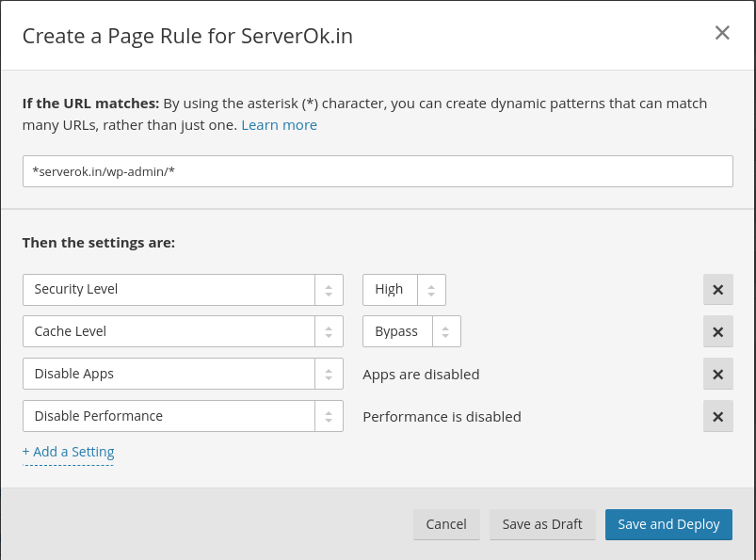Cancel the page rule creation
756x560 pixels.
[x=446, y=524]
